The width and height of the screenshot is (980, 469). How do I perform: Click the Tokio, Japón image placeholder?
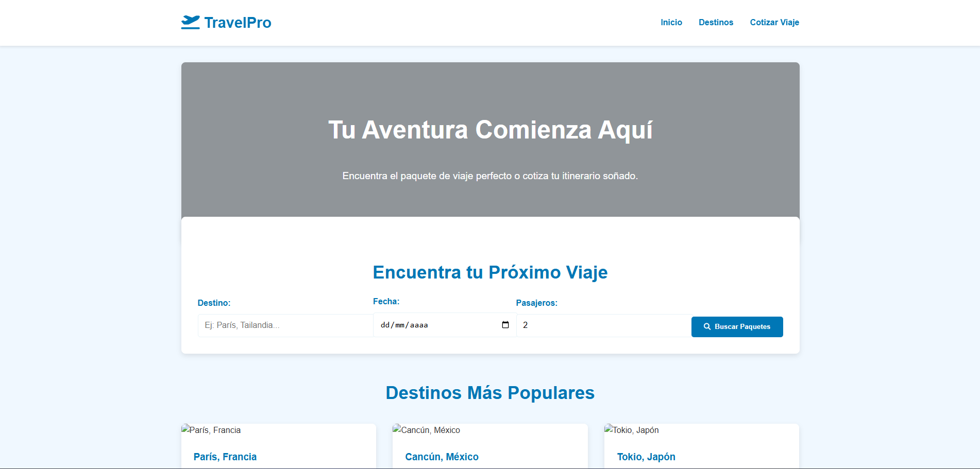click(x=632, y=430)
